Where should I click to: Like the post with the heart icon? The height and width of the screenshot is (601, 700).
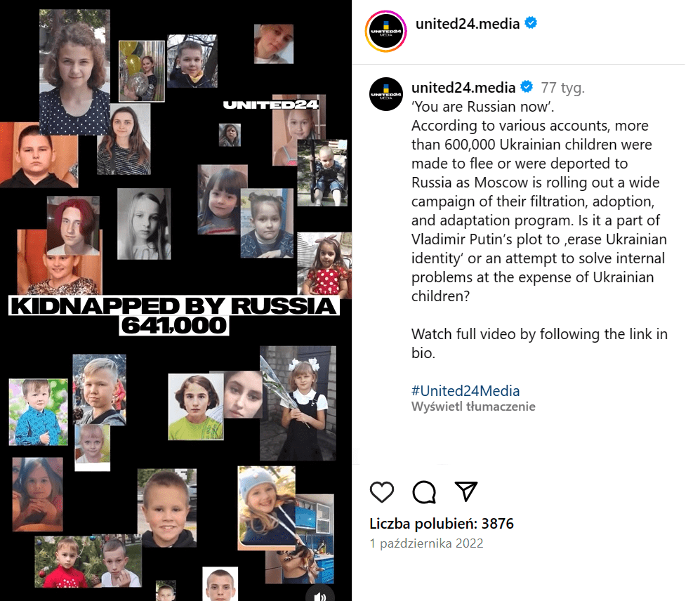click(382, 492)
